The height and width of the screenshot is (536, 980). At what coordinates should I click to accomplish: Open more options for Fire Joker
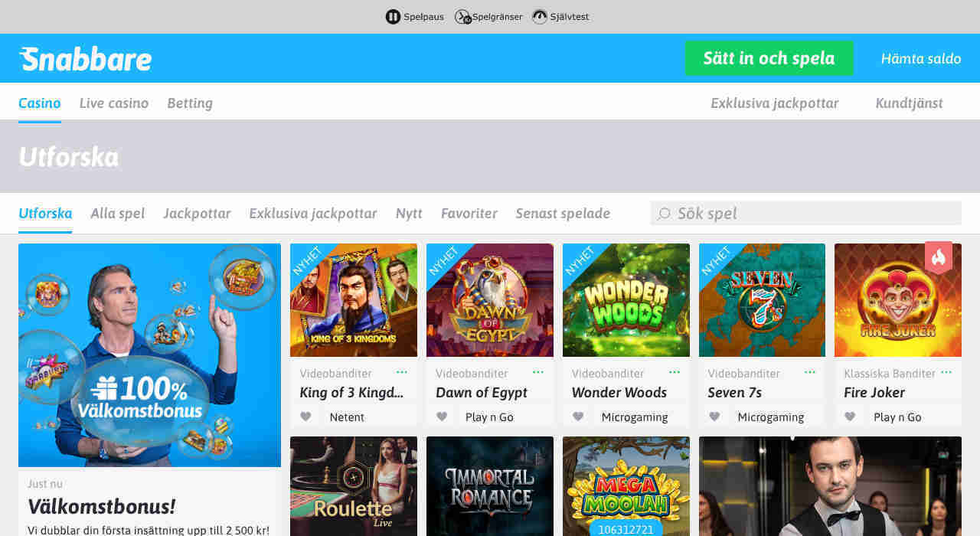click(x=946, y=372)
